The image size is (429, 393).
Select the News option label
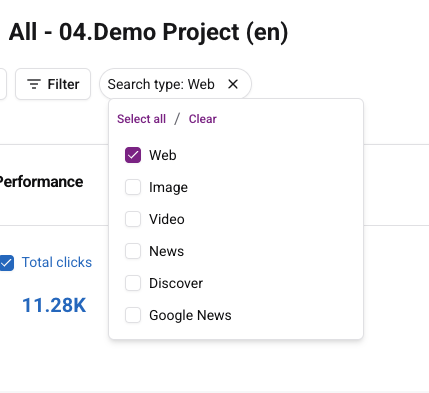click(x=166, y=251)
